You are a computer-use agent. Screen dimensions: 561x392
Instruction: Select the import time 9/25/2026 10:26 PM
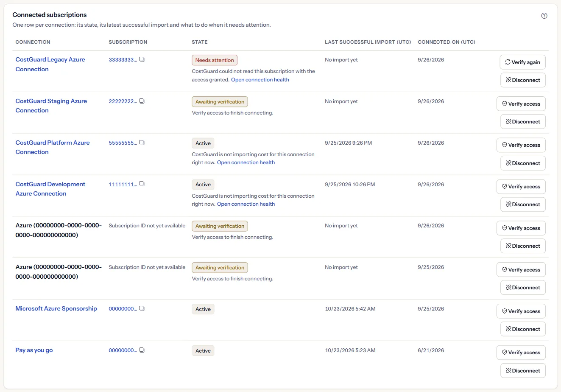pos(350,185)
